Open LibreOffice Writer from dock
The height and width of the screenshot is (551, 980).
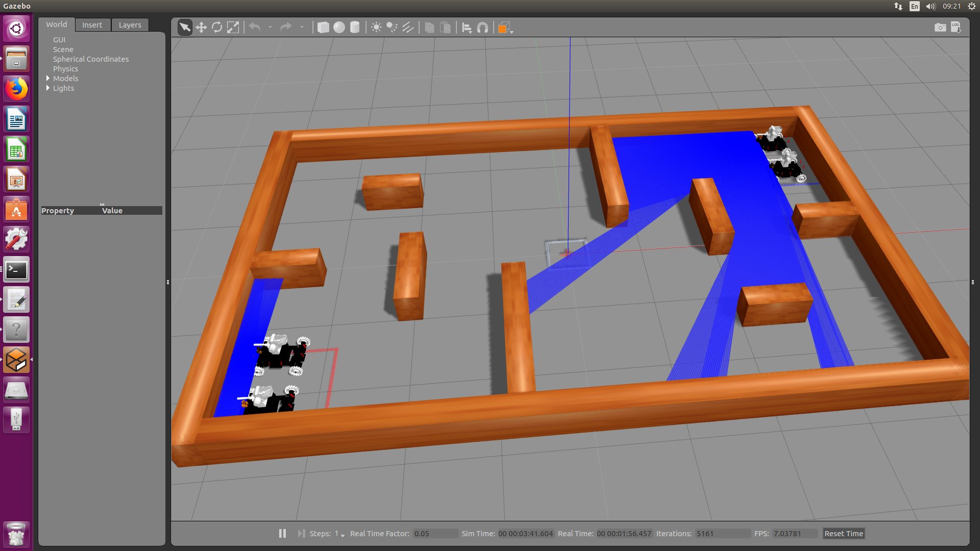(16, 119)
